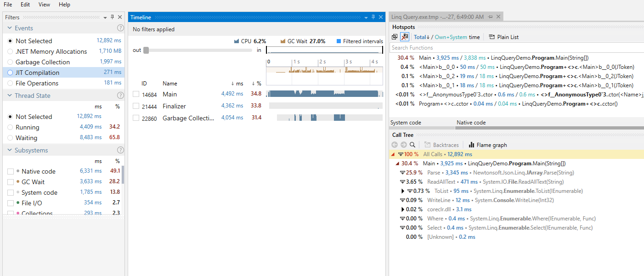644x276 pixels.
Task: Pin the Timeline panel
Action: point(373,17)
